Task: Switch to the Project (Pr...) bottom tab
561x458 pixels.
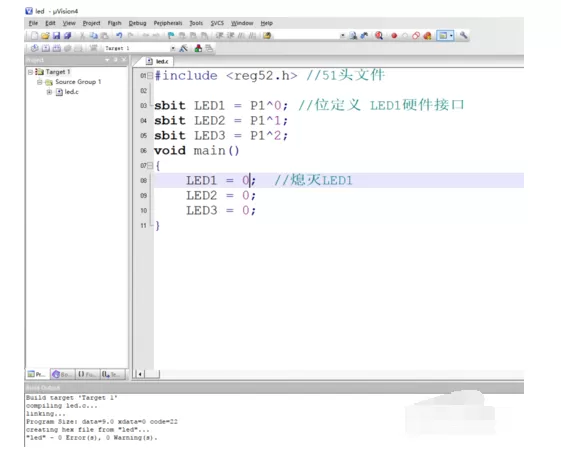Action: pos(37,374)
